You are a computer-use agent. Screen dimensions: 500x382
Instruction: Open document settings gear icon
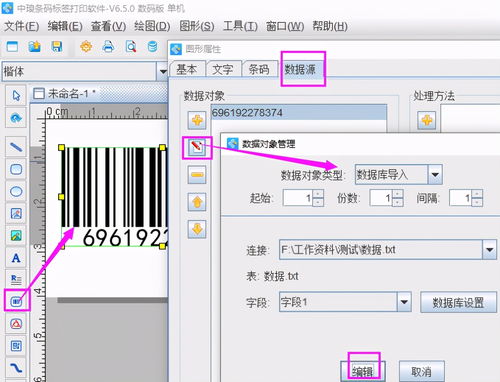pyautogui.click(x=86, y=47)
